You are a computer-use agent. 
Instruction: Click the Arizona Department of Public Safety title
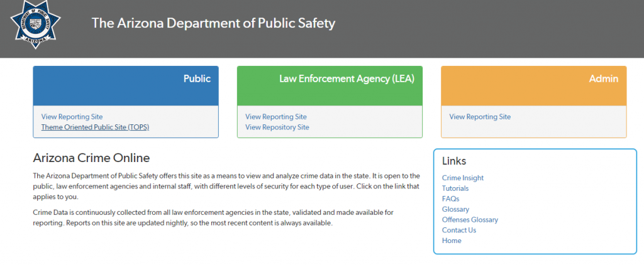tap(213, 23)
